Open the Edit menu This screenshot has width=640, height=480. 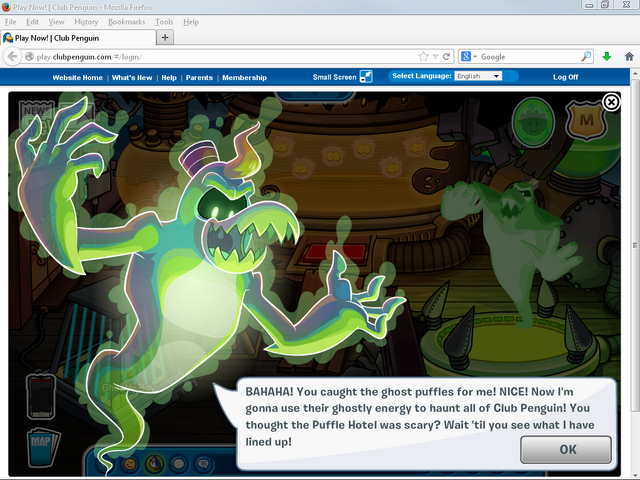coord(32,22)
